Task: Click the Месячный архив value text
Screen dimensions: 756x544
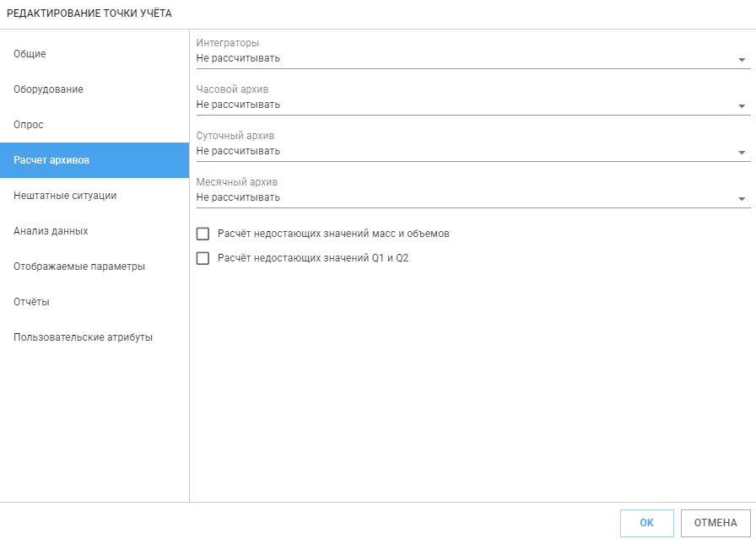Action: click(x=238, y=197)
